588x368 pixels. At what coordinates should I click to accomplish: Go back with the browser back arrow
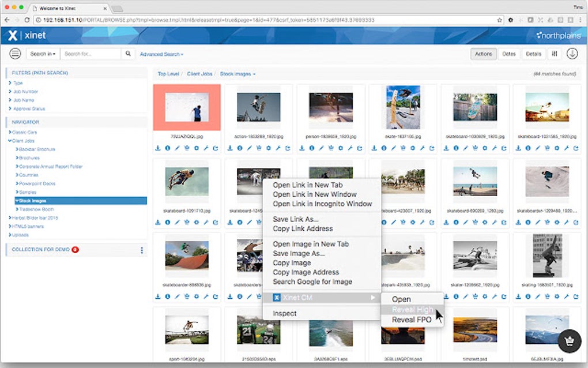7,20
